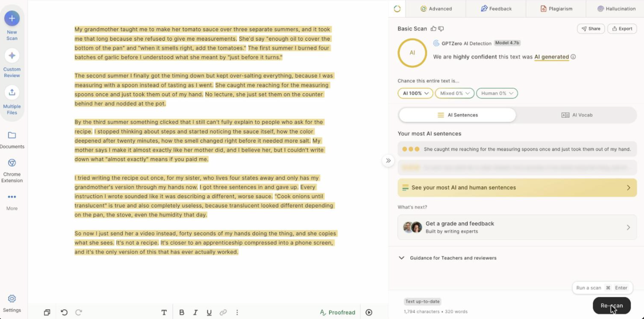Collapse the results panel with double chevron
Image resolution: width=644 pixels, height=319 pixels.
click(x=388, y=161)
